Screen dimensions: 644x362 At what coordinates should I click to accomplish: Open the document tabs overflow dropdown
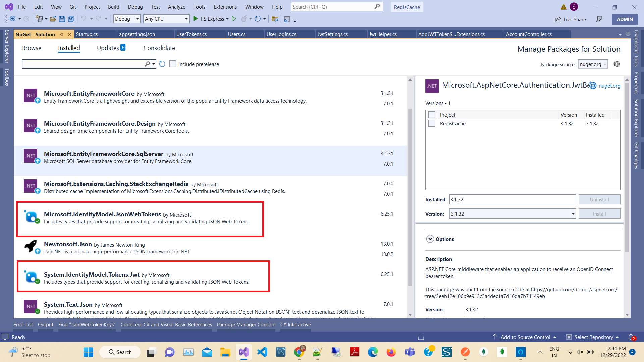620,34
